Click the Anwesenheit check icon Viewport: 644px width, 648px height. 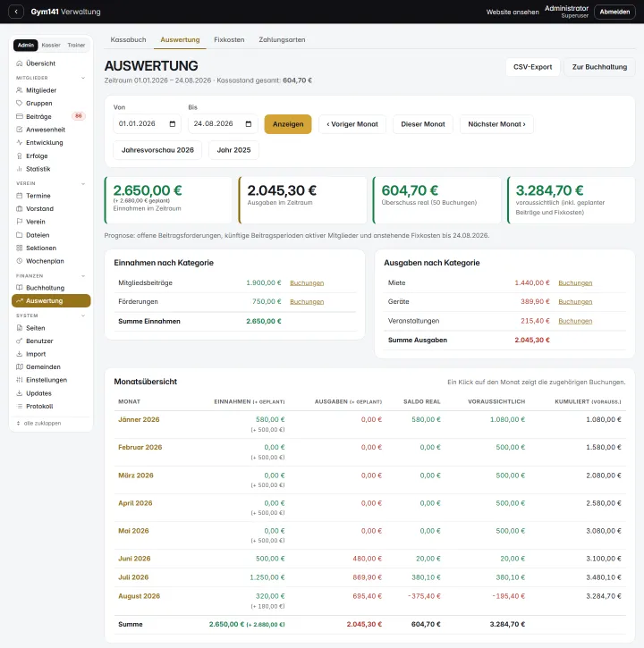click(x=19, y=130)
